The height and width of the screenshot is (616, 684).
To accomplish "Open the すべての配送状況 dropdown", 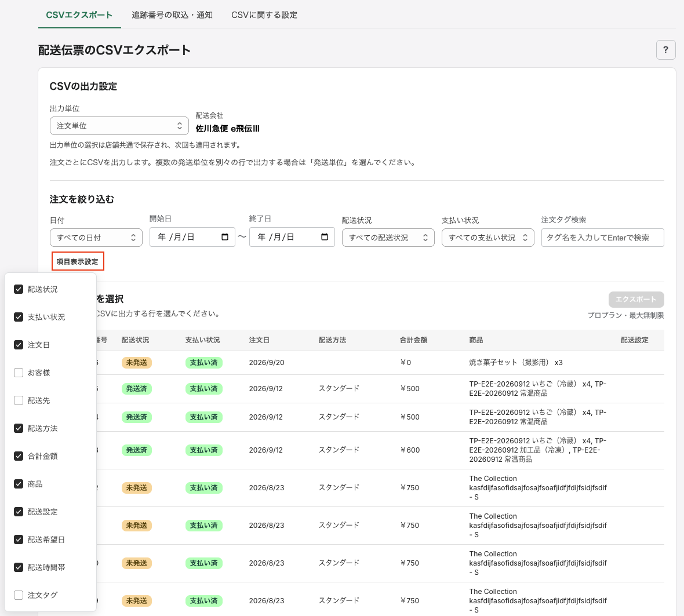I will [388, 238].
